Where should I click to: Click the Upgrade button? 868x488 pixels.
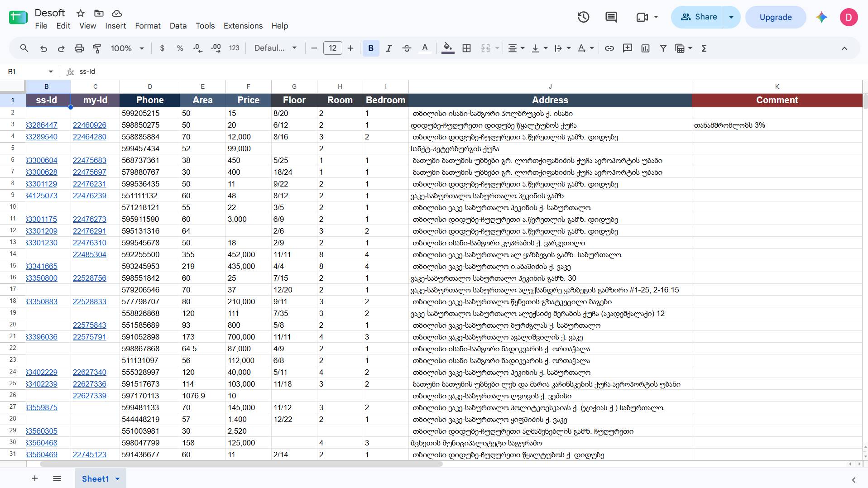point(775,17)
